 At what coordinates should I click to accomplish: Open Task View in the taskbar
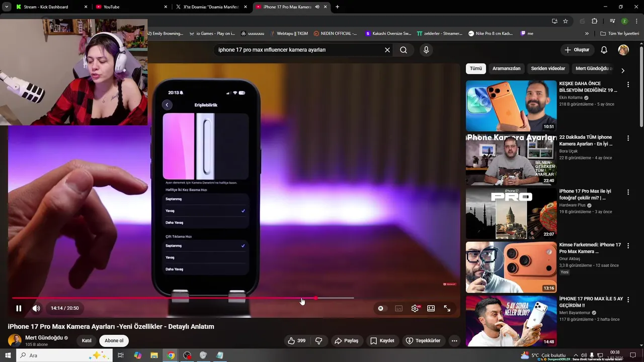pos(121,355)
